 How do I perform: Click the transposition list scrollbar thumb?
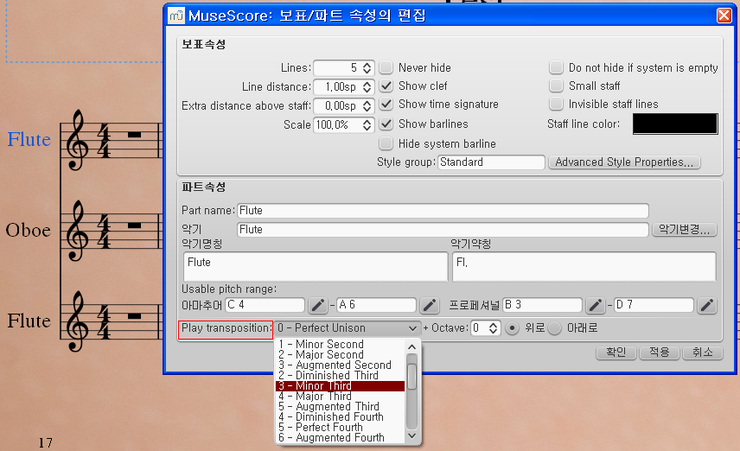(x=412, y=376)
